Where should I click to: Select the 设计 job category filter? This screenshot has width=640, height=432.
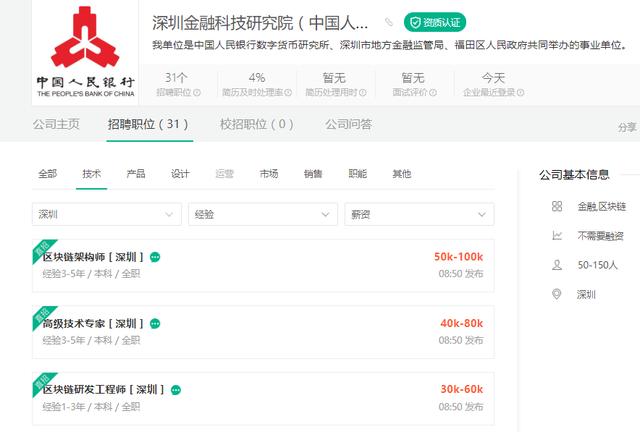coord(180,174)
